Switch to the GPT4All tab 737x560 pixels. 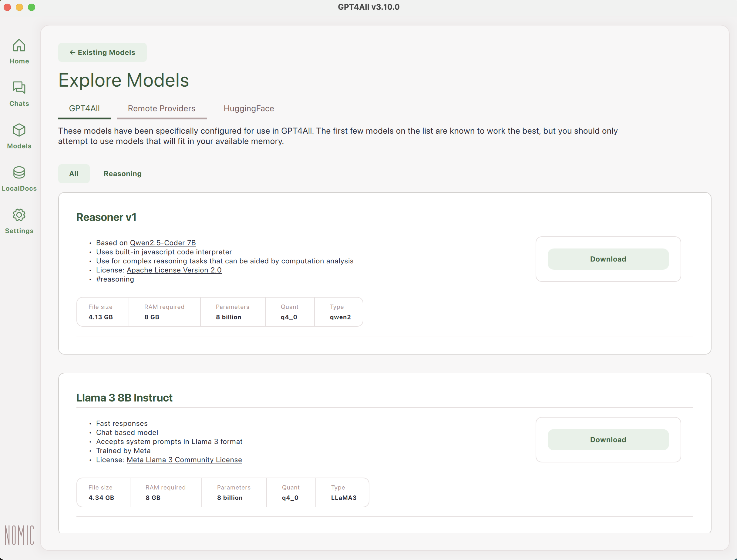tap(84, 108)
